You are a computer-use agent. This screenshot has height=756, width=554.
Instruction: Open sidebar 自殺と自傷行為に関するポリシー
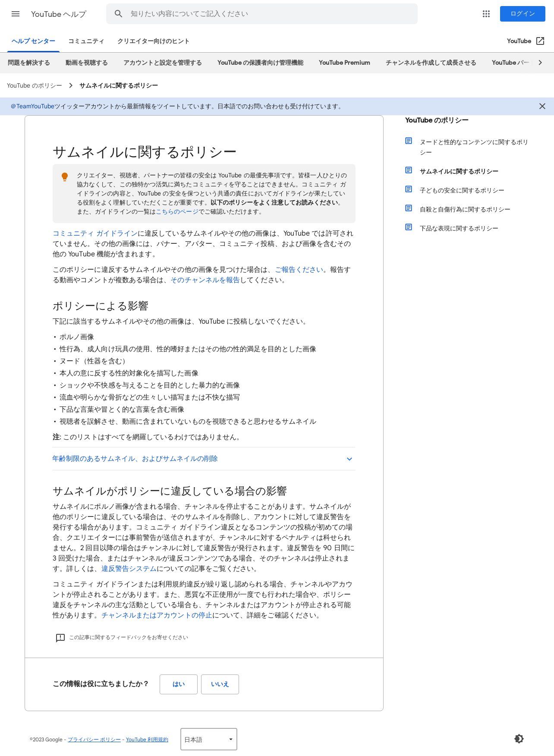(x=465, y=209)
